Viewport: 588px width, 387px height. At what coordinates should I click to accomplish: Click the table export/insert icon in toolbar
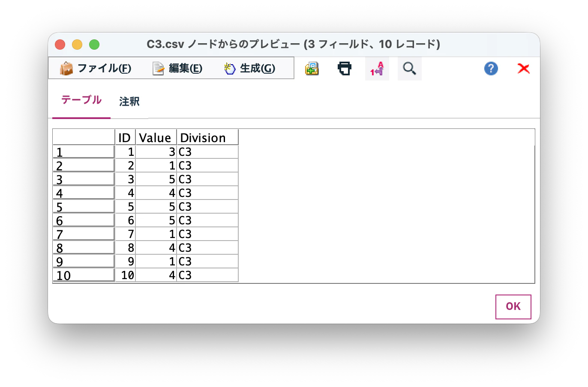312,68
